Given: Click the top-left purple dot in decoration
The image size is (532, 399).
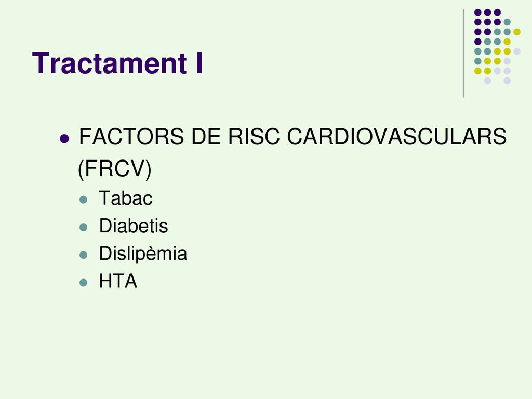Looking at the screenshot, I should tap(478, 12).
